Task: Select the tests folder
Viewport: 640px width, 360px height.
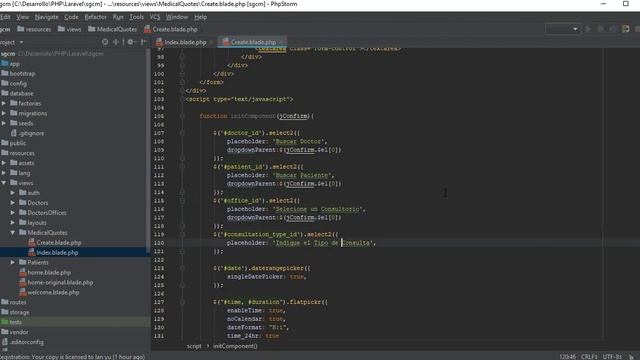Action: (x=11, y=322)
